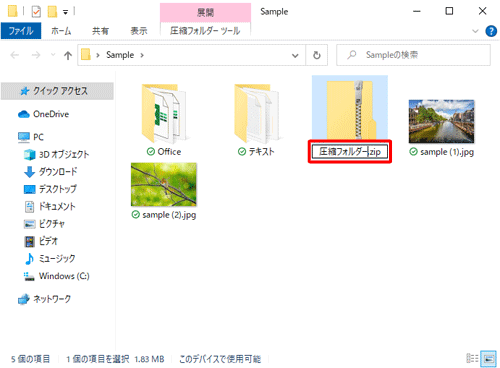Switch to the 共有 ribbon tab
Image resolution: width=500 pixels, height=368 pixels.
point(100,31)
